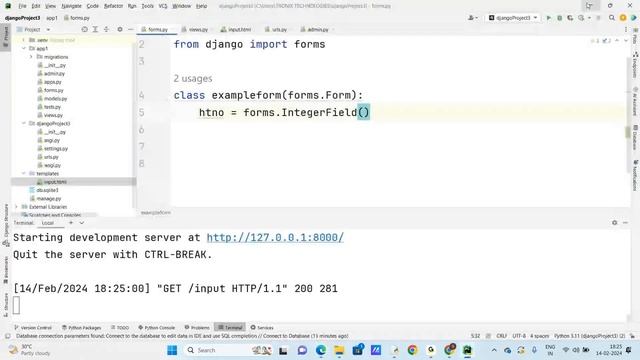Open the Version Control tool window
Viewport: 640px width, 360px height.
click(33, 328)
